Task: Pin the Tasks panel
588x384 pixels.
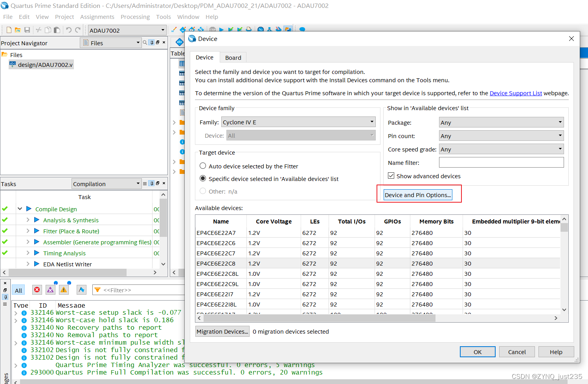Action: click(x=152, y=183)
